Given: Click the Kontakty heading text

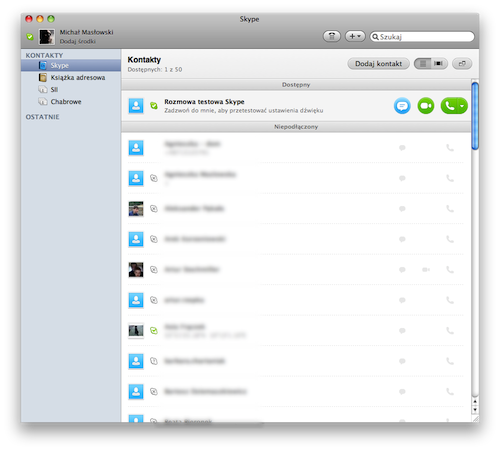Looking at the screenshot, I should (144, 60).
